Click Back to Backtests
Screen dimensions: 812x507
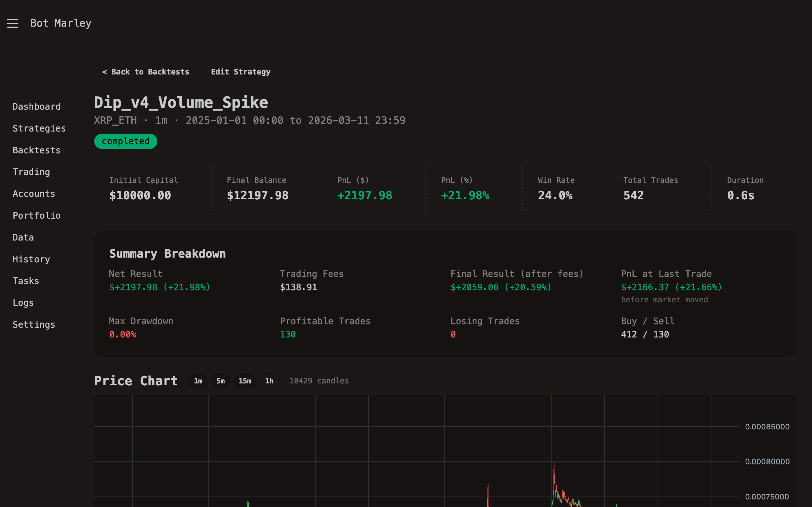pyautogui.click(x=146, y=71)
